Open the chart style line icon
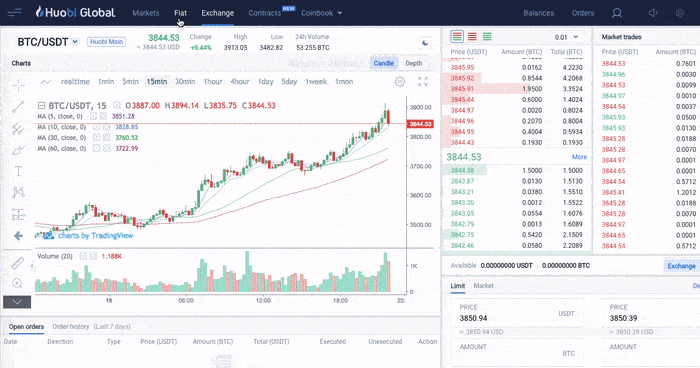Viewport: 700px width, 368px height. (46, 82)
